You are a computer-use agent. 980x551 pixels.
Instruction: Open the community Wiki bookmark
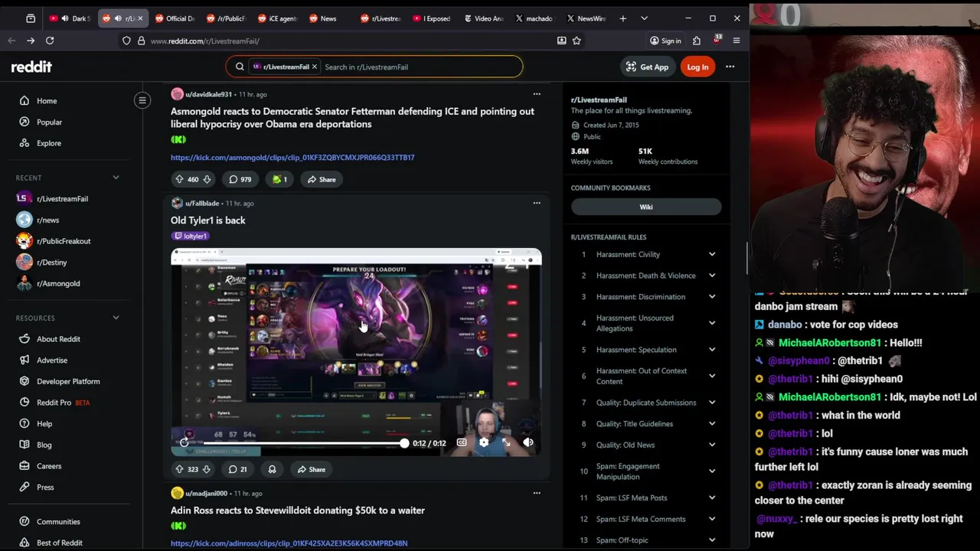(646, 207)
